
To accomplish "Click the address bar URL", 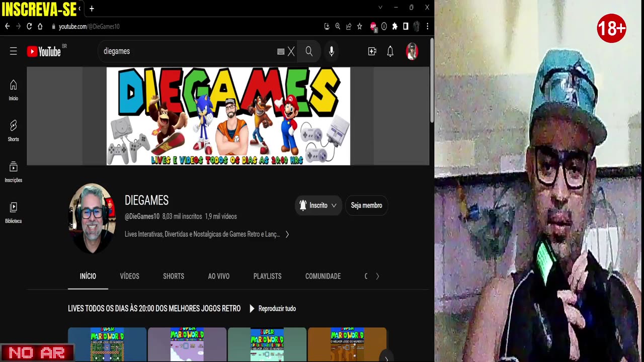I will (x=89, y=27).
